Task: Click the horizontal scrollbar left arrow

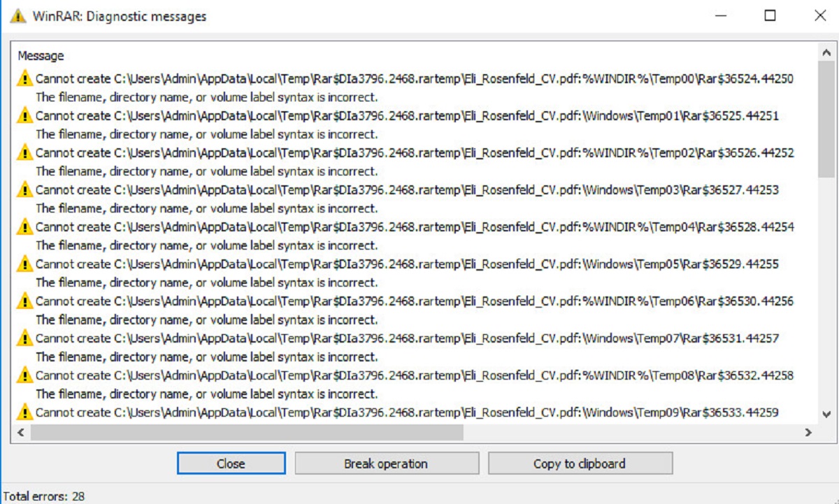Action: [x=20, y=433]
